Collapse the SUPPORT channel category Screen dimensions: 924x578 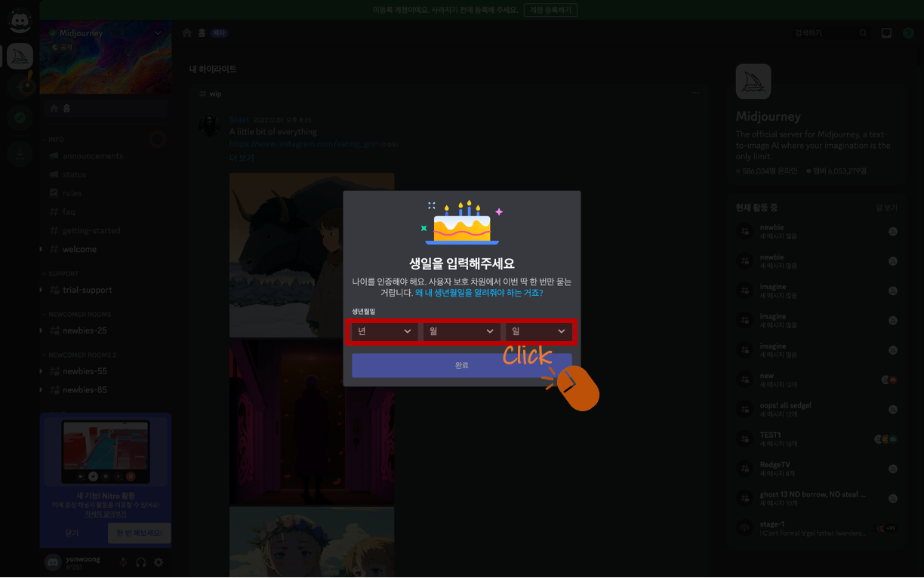point(63,274)
